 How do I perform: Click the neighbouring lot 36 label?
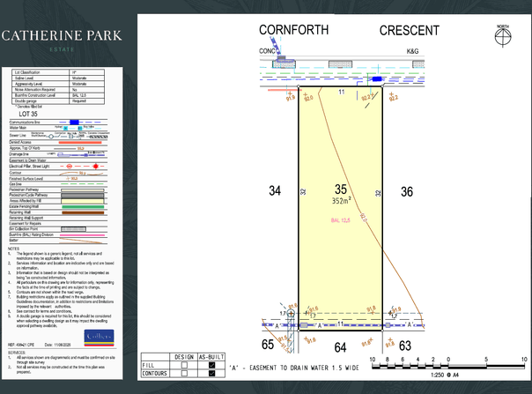coord(407,191)
